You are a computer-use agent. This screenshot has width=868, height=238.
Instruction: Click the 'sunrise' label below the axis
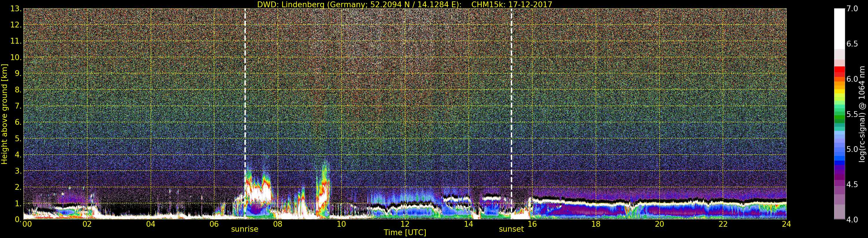tap(245, 229)
